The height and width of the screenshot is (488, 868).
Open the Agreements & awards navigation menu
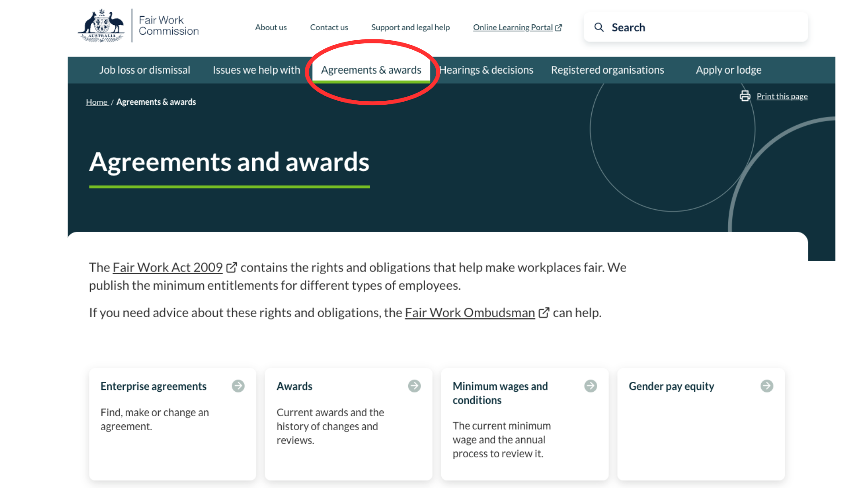click(371, 70)
